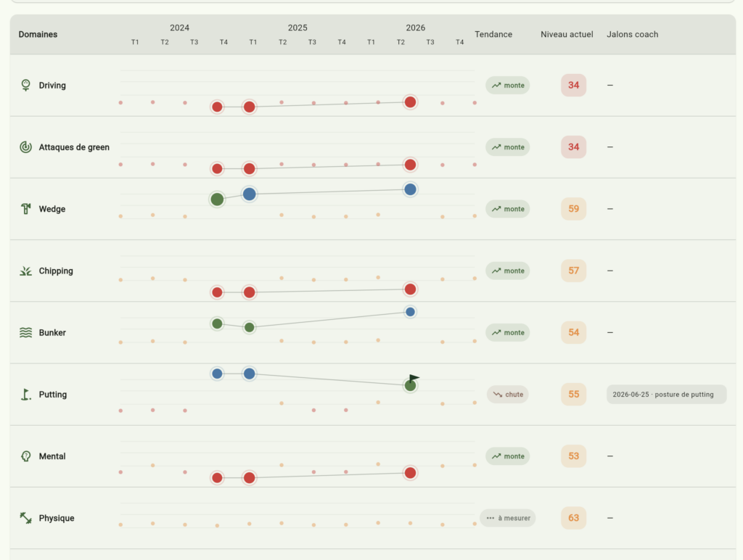Click the 'Domaines' column header
Viewport: 743px width, 560px height.
coord(38,34)
